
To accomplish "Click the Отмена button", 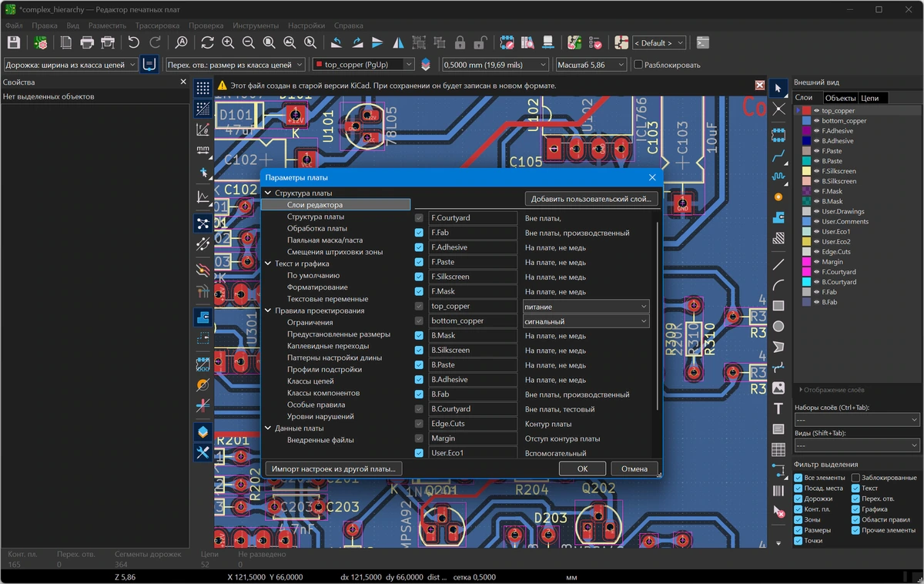I will coord(634,468).
